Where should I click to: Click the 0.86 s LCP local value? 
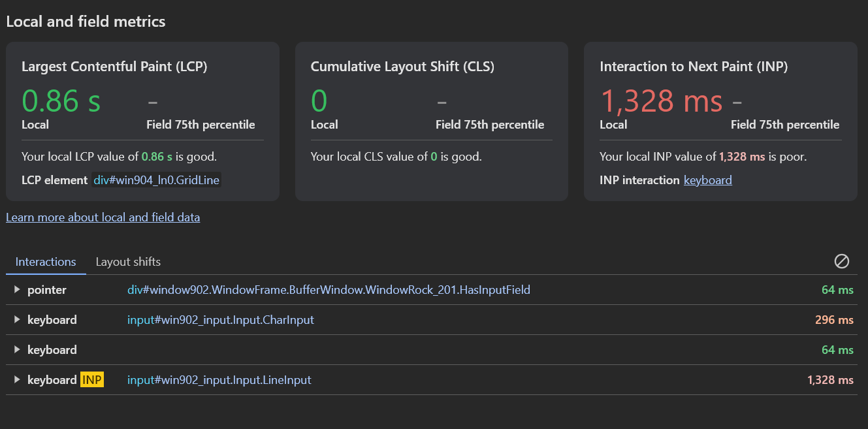pos(61,101)
